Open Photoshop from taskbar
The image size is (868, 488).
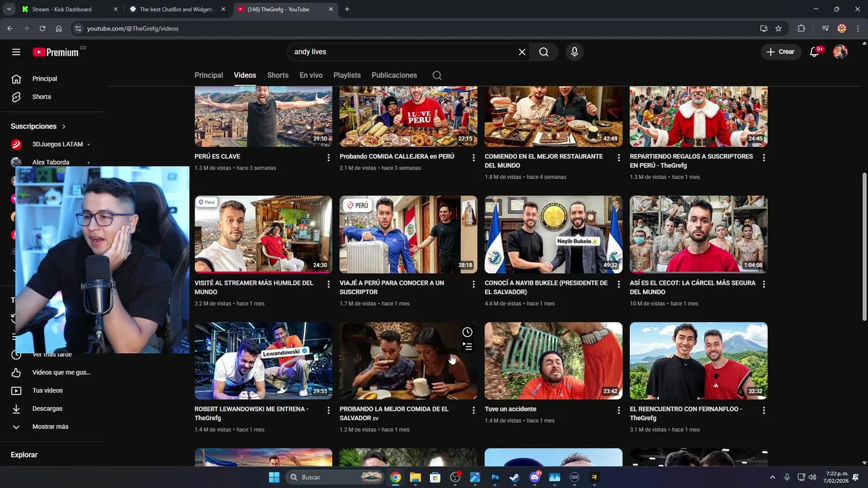coord(495,477)
